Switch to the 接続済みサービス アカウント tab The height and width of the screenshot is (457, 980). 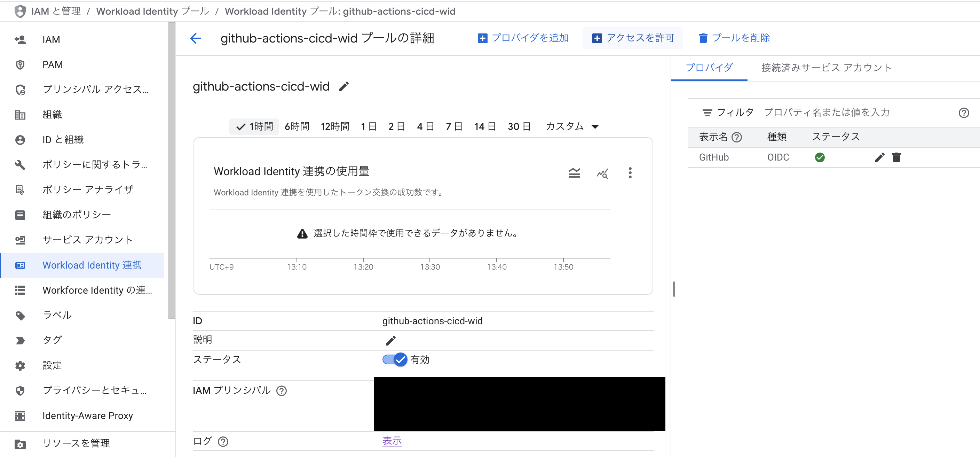pyautogui.click(x=825, y=68)
